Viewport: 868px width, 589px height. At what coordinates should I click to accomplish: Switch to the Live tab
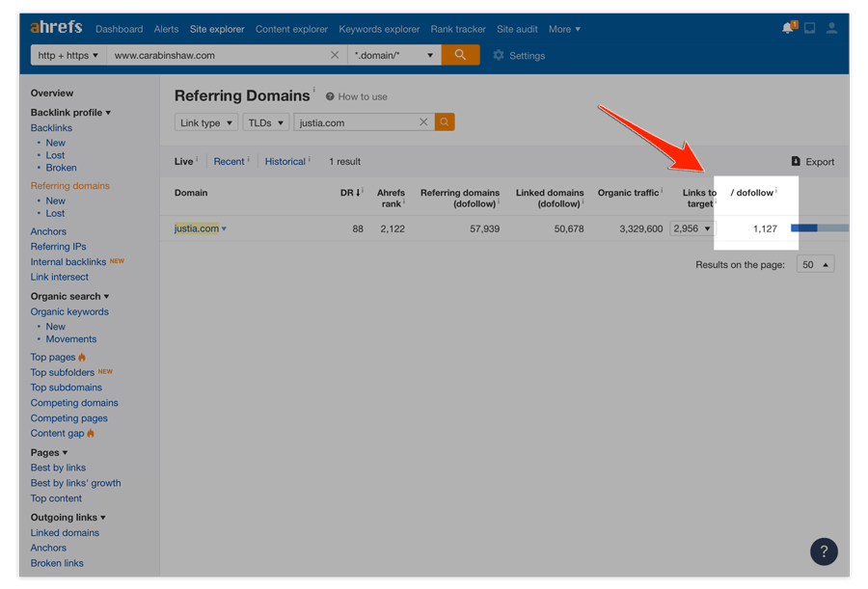(x=184, y=161)
